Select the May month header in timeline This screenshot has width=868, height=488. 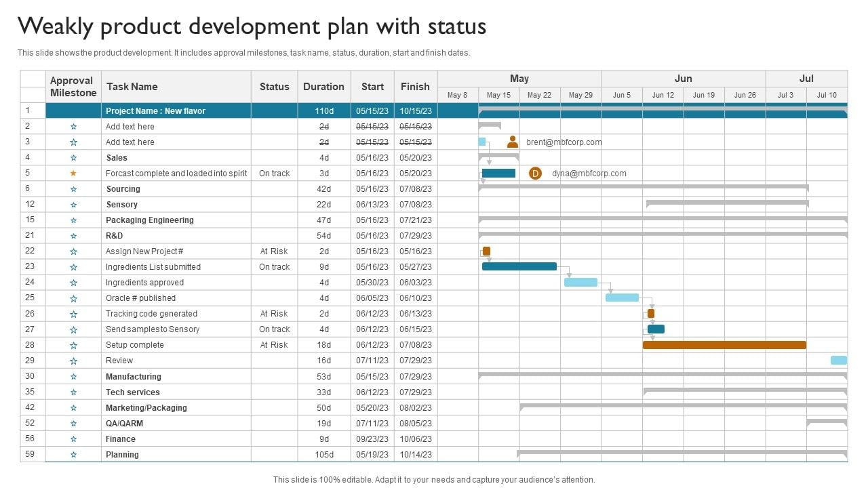tap(519, 79)
